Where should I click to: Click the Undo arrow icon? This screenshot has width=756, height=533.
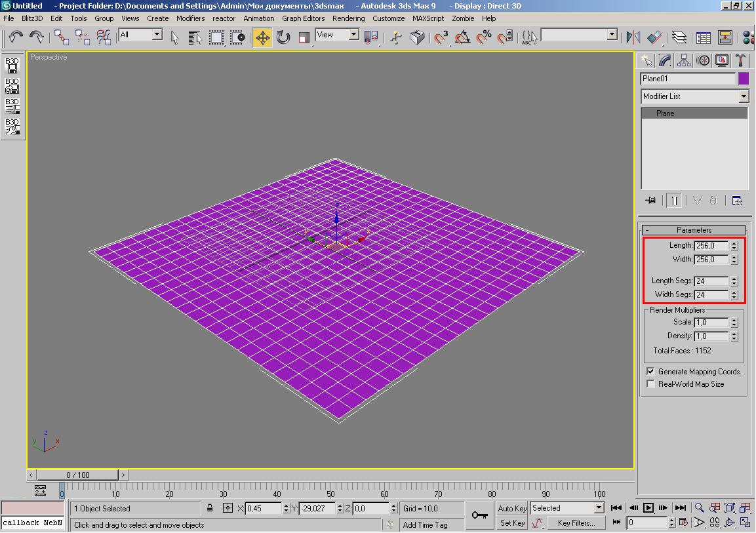pyautogui.click(x=15, y=37)
